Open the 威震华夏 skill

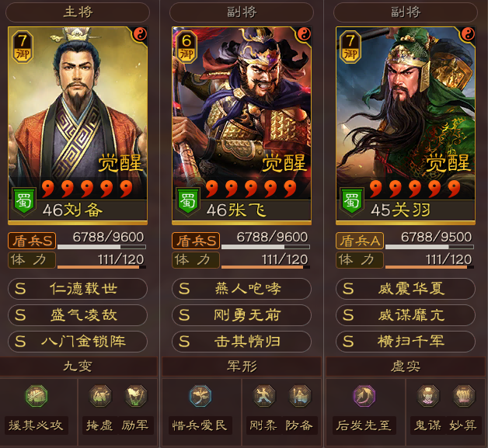406,289
